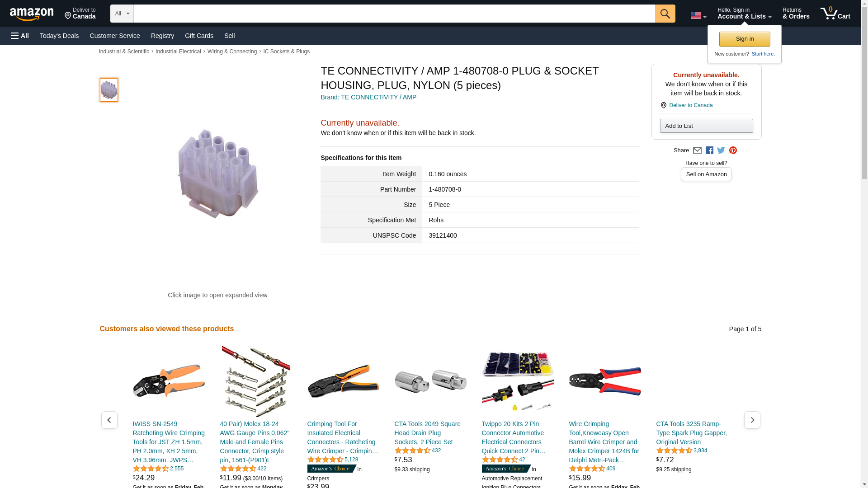Click the yellow Sign in button

coord(745,39)
